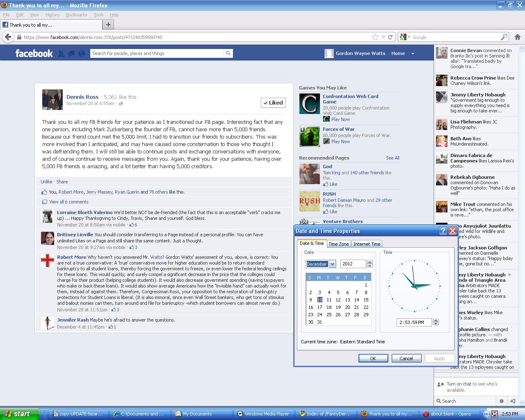
Task: Click OK in Date and Time Properties
Action: 373,358
